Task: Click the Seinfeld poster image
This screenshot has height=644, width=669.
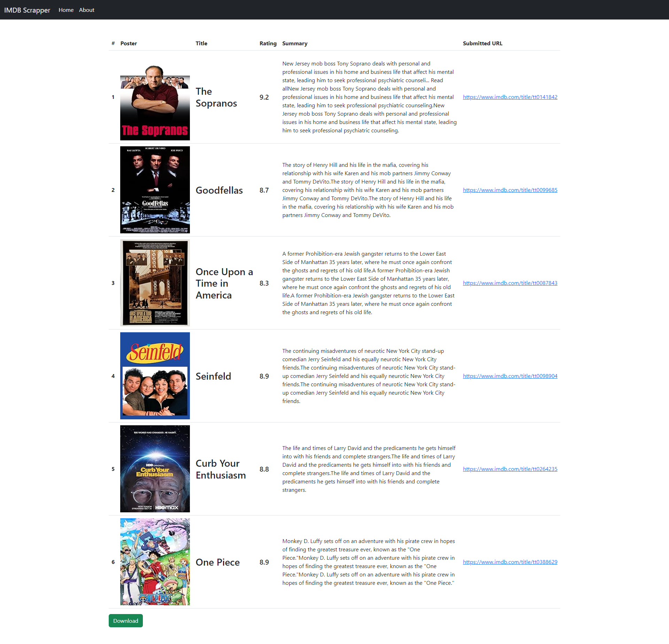Action: (x=155, y=376)
